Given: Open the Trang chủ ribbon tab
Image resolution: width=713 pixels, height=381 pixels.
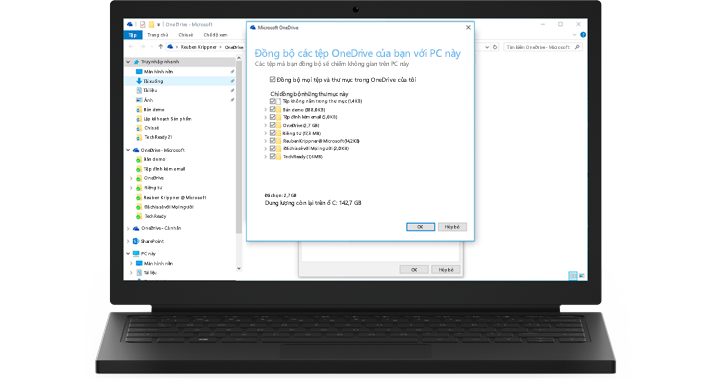Looking at the screenshot, I should click(158, 35).
